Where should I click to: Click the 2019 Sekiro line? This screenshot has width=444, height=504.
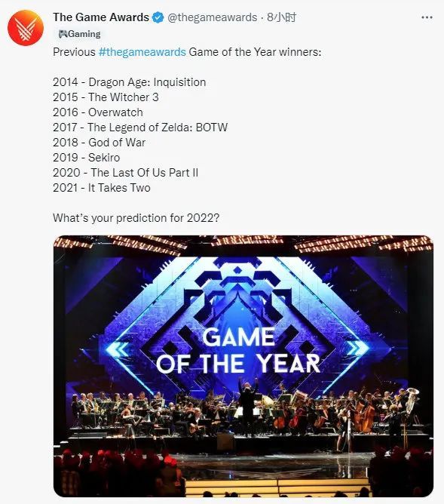(87, 158)
